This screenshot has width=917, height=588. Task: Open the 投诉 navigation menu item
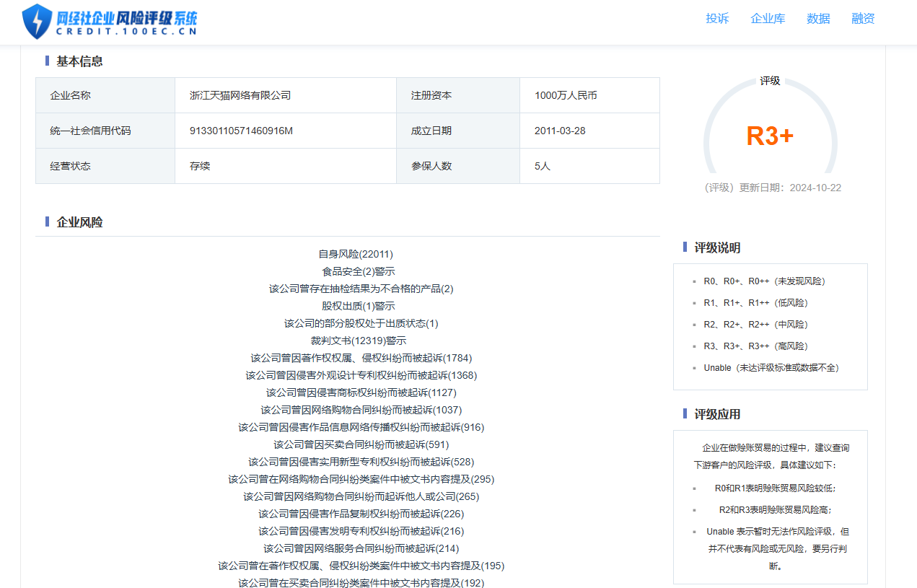coord(716,19)
